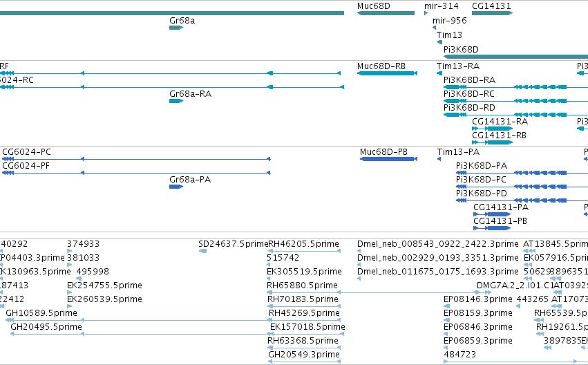
Task: Select the EP08159.3prime EST label
Action: [x=478, y=313]
